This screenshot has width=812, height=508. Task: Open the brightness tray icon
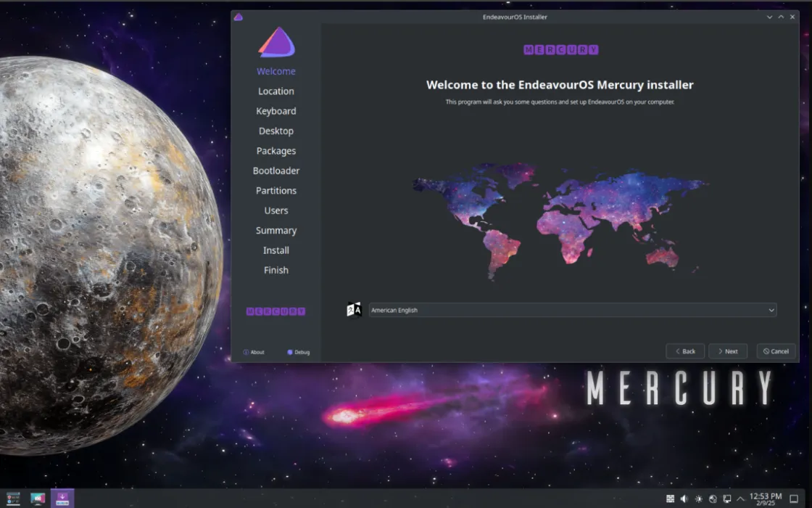(699, 499)
